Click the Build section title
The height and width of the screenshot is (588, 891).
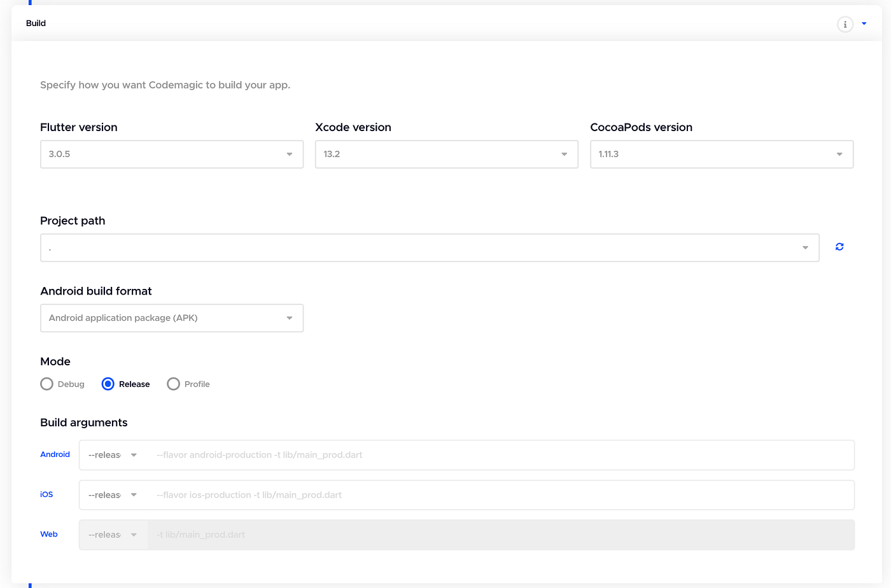pos(36,23)
